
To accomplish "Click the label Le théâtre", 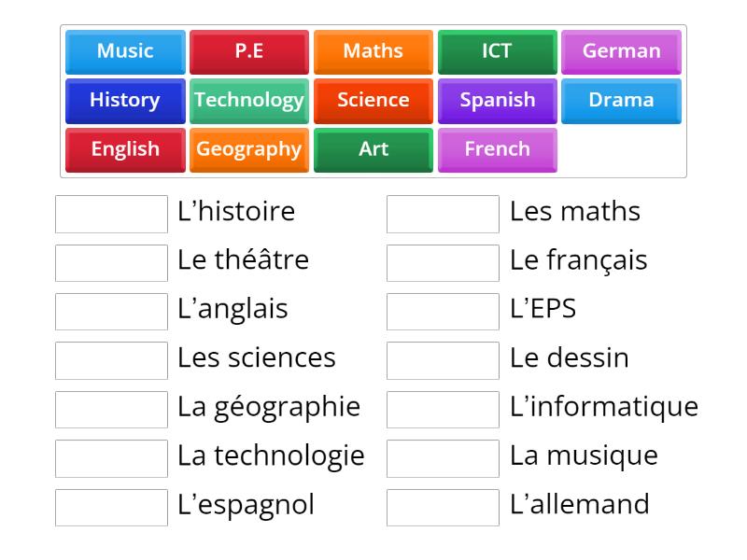I will coord(242,261).
